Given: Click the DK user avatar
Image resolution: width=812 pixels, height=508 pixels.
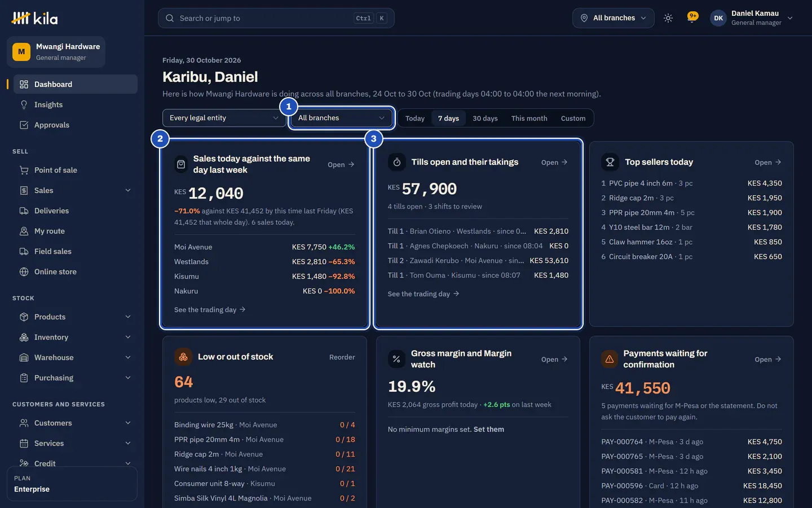Looking at the screenshot, I should (718, 18).
